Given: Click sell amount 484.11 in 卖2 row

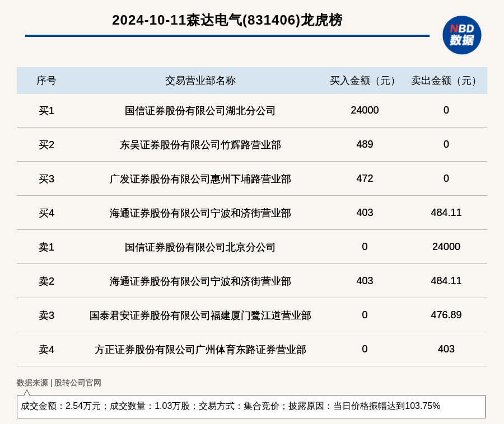Looking at the screenshot, I should point(446,281).
